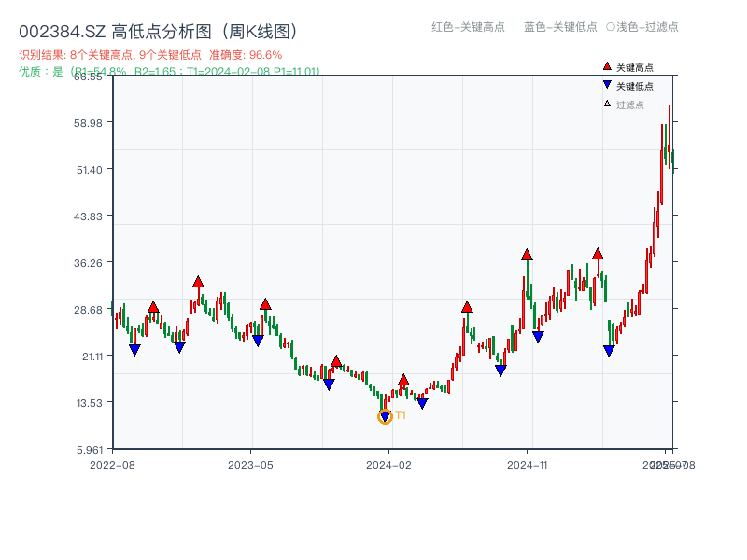Select the blue low triangle below the 21.11-level high
The width and height of the screenshot is (747, 560).
[329, 385]
